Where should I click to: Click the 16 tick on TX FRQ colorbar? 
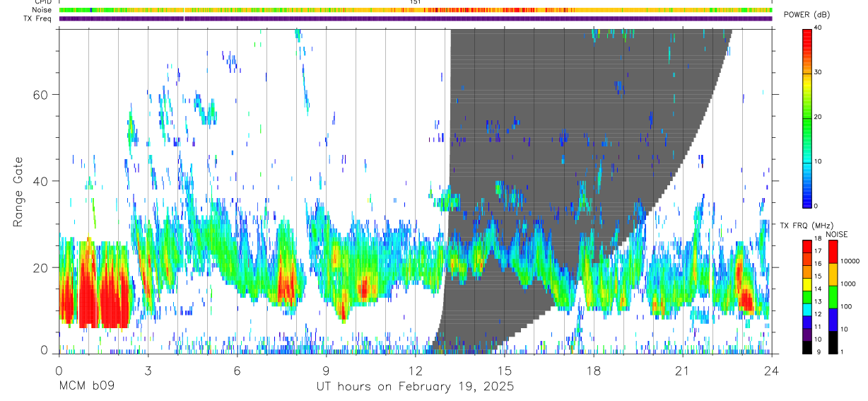tap(817, 264)
